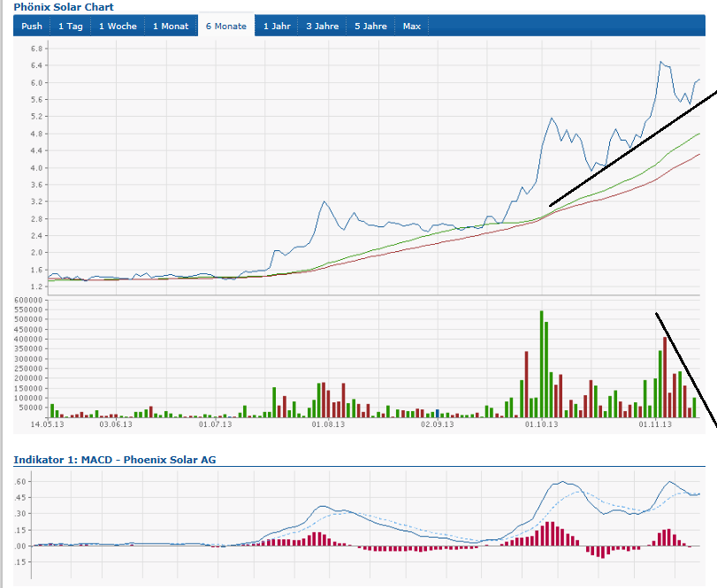The image size is (717, 588).
Task: Click the Indikator 1: MACD heading
Action: tap(115, 460)
